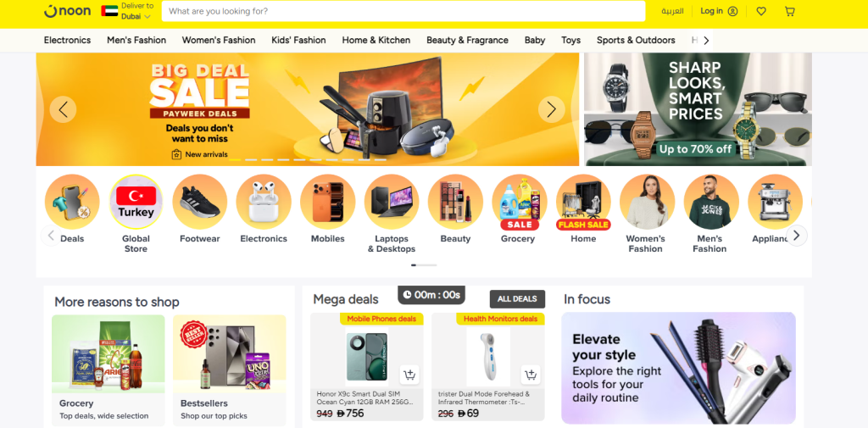Open the wishlist heart icon
Image resolution: width=868 pixels, height=428 pixels.
pyautogui.click(x=761, y=11)
